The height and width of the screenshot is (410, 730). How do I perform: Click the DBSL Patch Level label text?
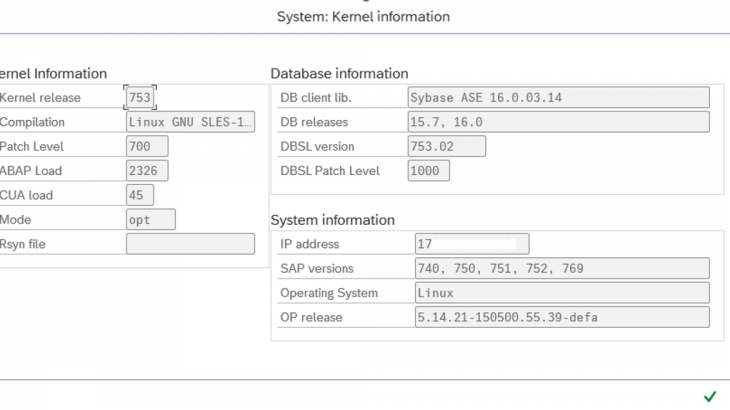pos(330,171)
